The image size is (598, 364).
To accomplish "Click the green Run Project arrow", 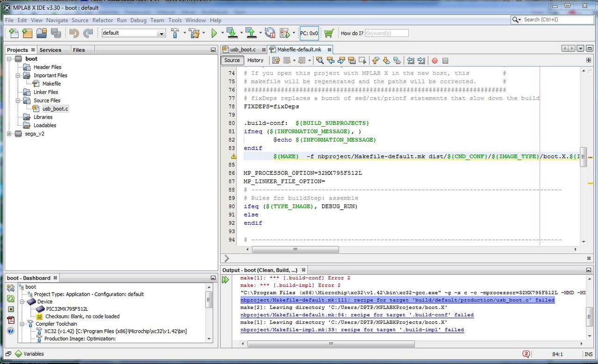I will pyautogui.click(x=214, y=33).
